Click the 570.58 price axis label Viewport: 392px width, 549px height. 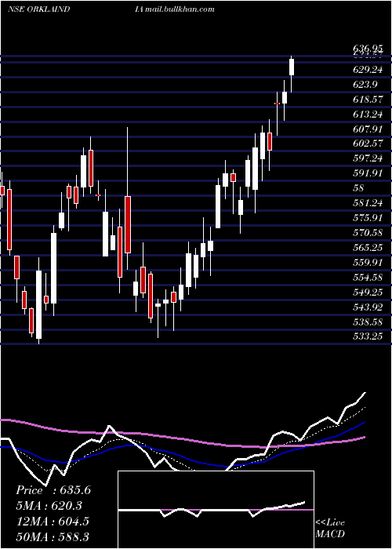click(368, 233)
